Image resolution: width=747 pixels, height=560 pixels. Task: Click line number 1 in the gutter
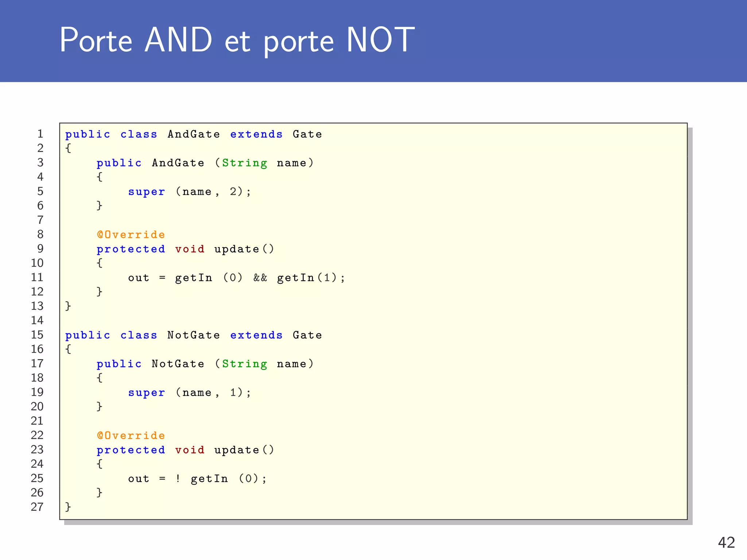point(40,134)
